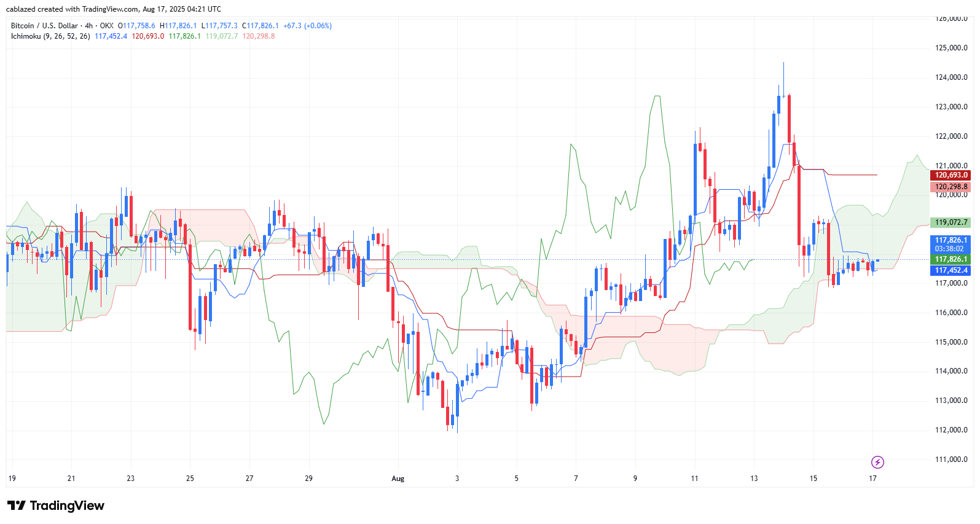Click the 125,000.0 price axis level
This screenshot has height=524, width=980.
951,48
